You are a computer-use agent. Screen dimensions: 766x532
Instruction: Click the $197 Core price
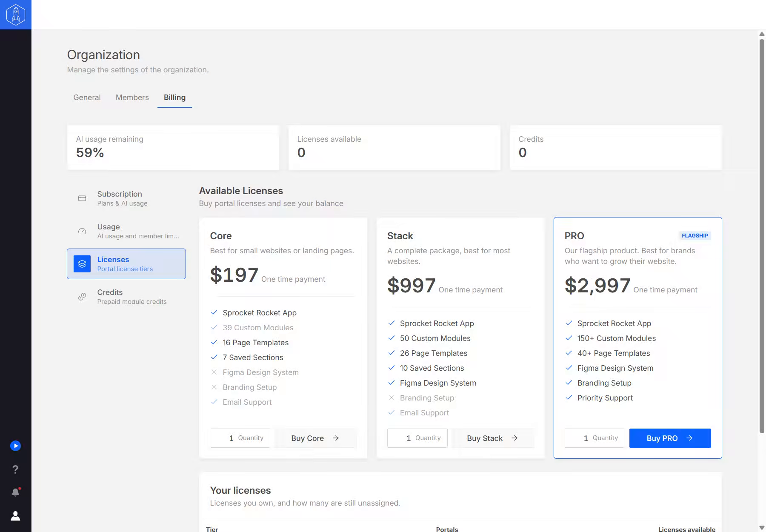[234, 275]
